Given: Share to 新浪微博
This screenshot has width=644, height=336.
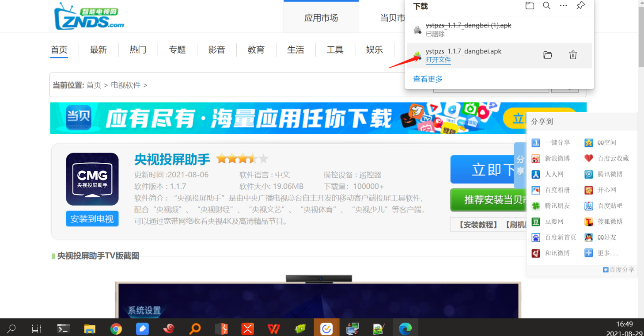Looking at the screenshot, I should coord(551,159).
